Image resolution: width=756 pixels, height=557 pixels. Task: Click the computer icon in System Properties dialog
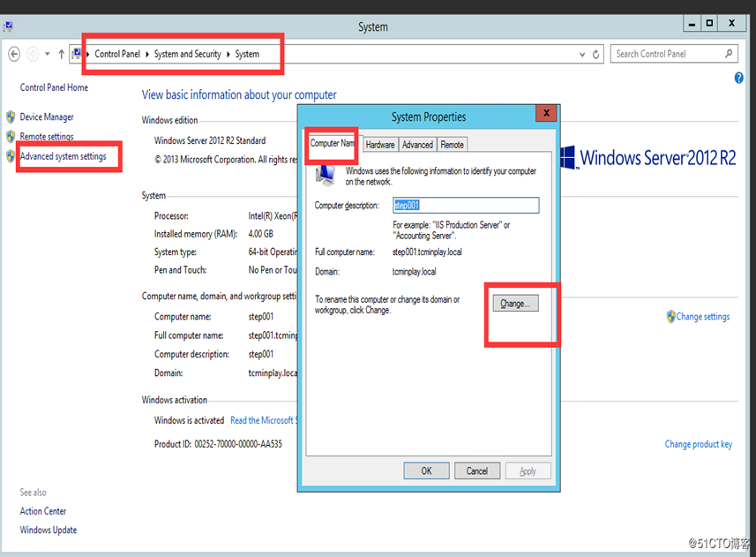click(x=326, y=176)
